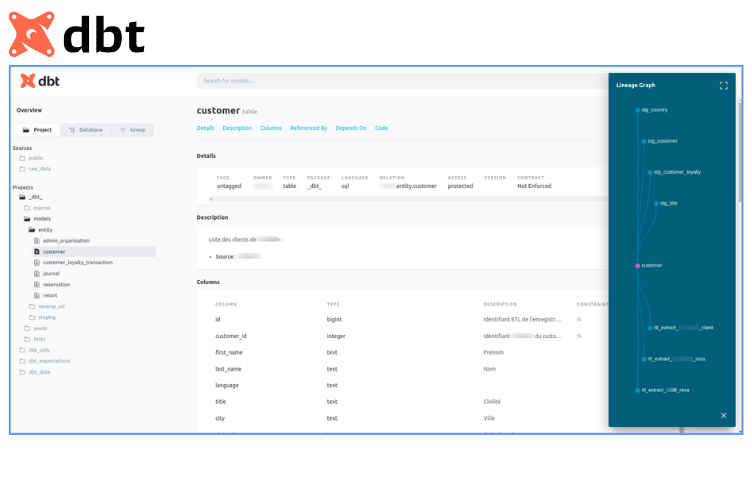Click the dbt logo in header
The width and height of the screenshot is (752, 500).
click(x=40, y=81)
